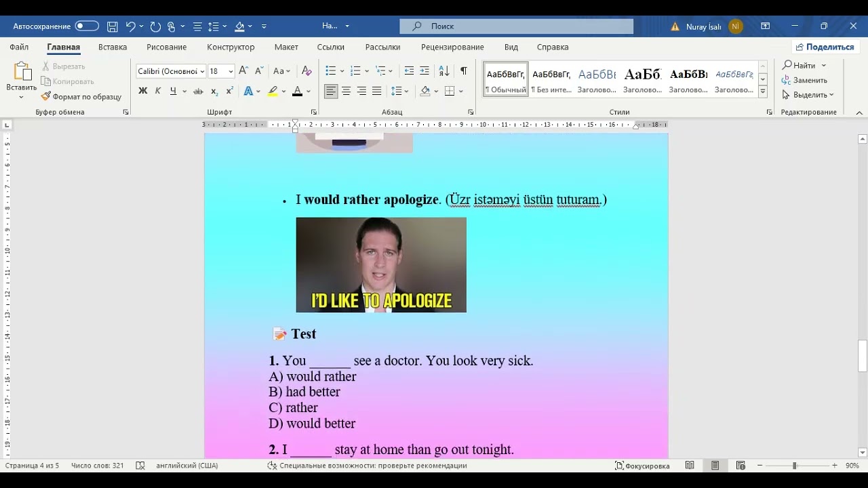Open the Рецензирование tab
Screen dimensions: 868x488
452,47
